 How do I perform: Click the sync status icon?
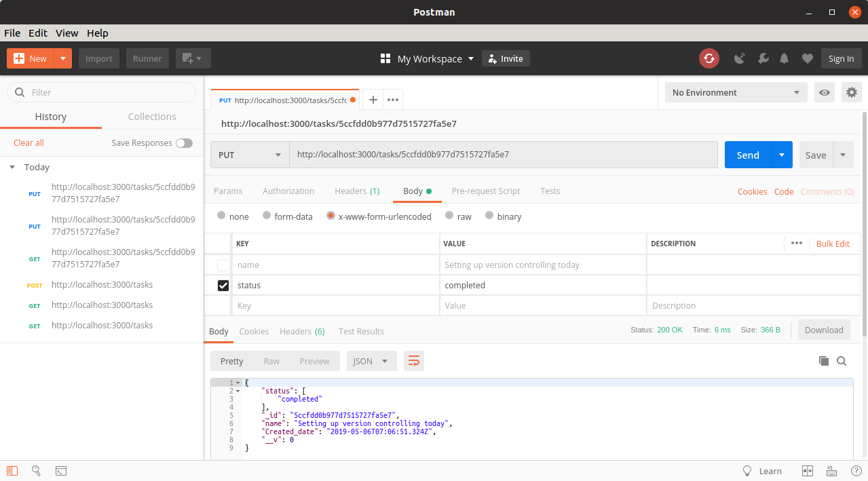pos(709,58)
